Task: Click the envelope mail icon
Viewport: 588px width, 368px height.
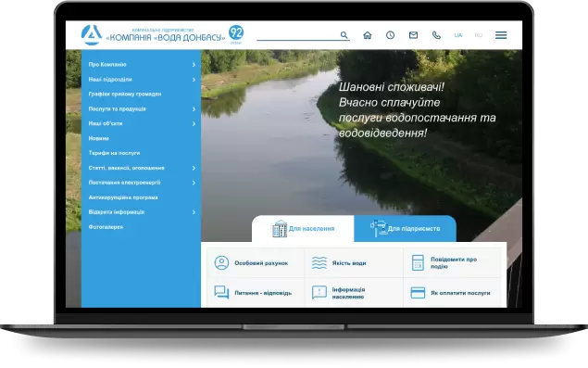Action: pos(413,35)
